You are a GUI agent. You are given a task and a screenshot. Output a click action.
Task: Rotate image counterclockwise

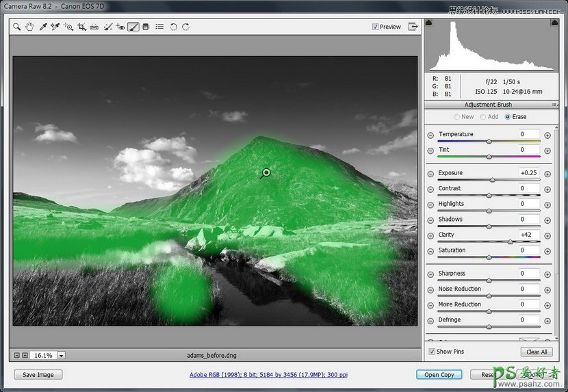(173, 27)
